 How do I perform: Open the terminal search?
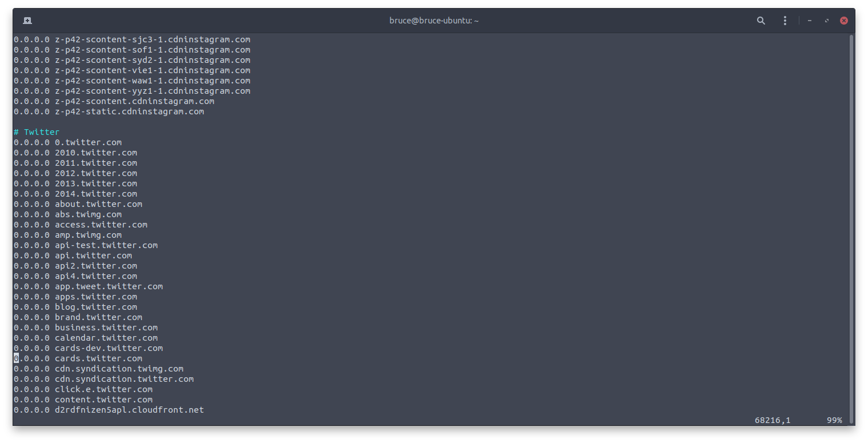[x=761, y=20]
